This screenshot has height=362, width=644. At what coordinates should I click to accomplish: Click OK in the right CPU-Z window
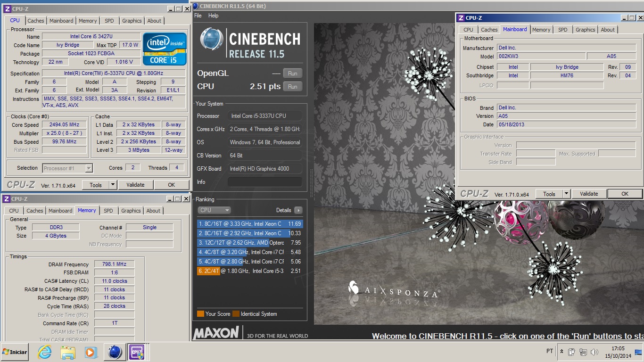tap(625, 194)
